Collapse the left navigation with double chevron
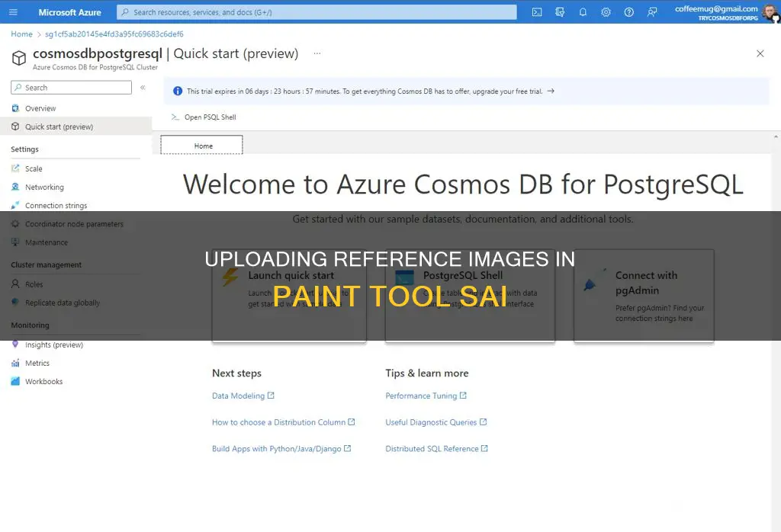This screenshot has width=781, height=532. point(143,88)
